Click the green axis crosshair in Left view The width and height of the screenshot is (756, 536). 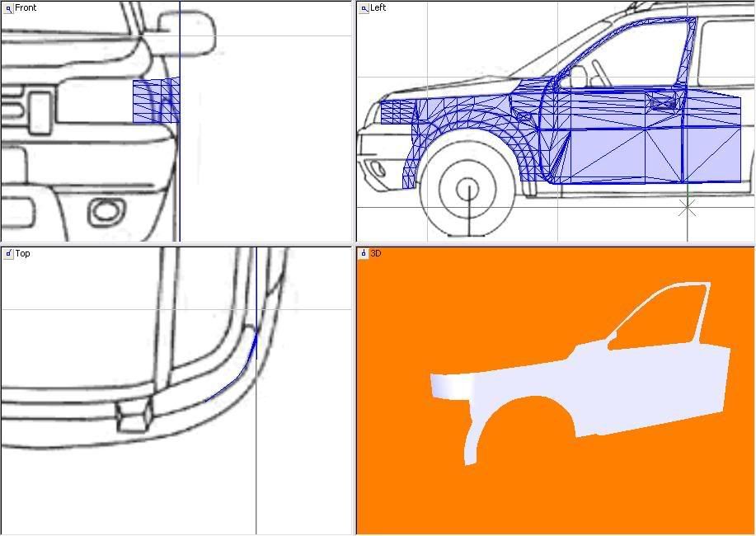click(x=687, y=209)
